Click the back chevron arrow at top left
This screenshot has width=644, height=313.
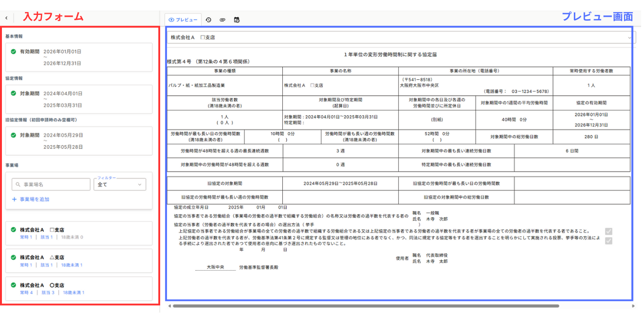pos(6,18)
